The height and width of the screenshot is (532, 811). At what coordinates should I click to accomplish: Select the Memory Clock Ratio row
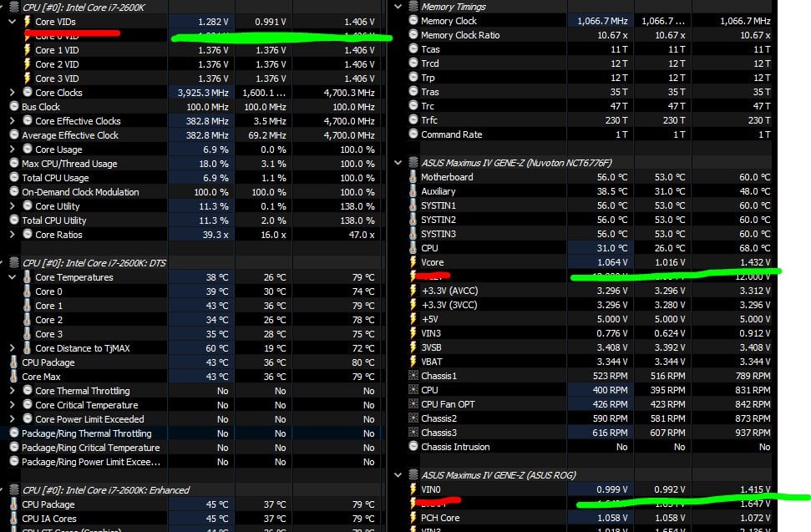589,35
